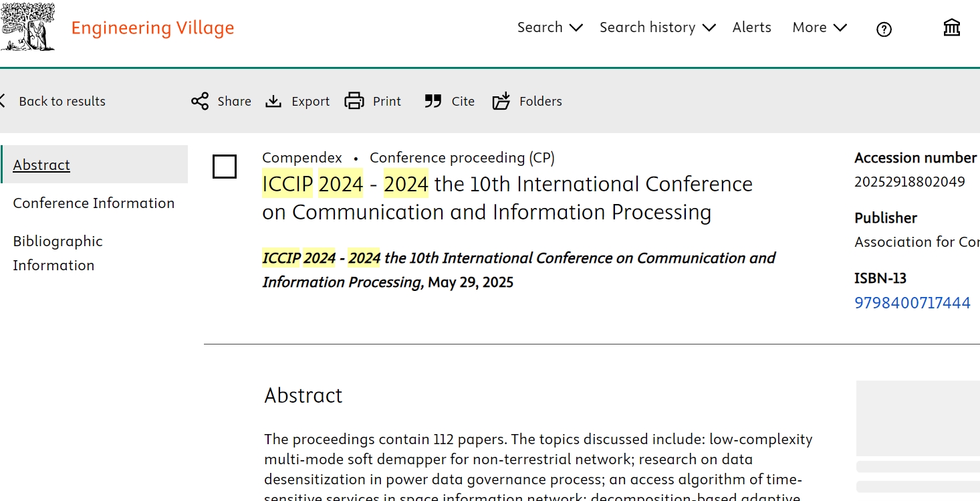The image size is (980, 501).
Task: Click the Export download icon
Action: pos(273,102)
